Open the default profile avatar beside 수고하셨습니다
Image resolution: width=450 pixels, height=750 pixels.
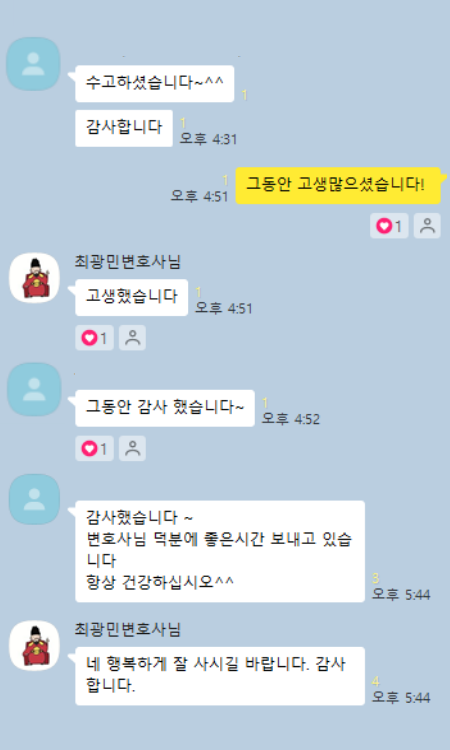coord(33,64)
